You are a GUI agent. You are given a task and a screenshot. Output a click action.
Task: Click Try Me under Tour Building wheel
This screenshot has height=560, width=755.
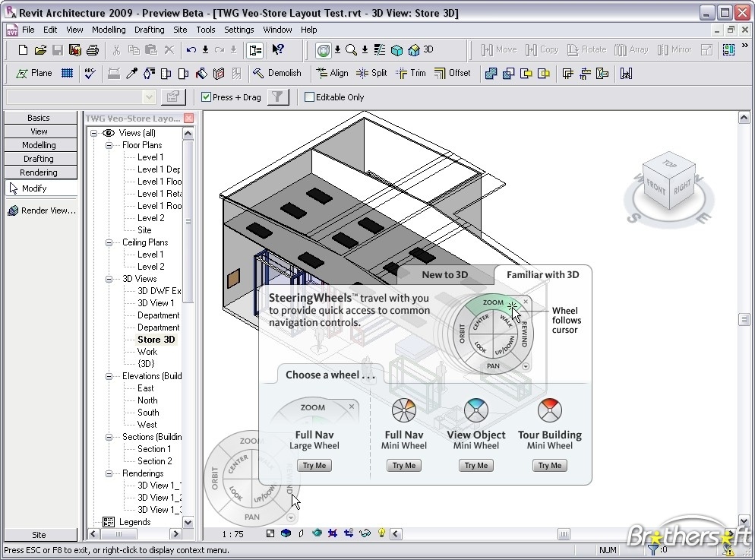click(x=549, y=465)
